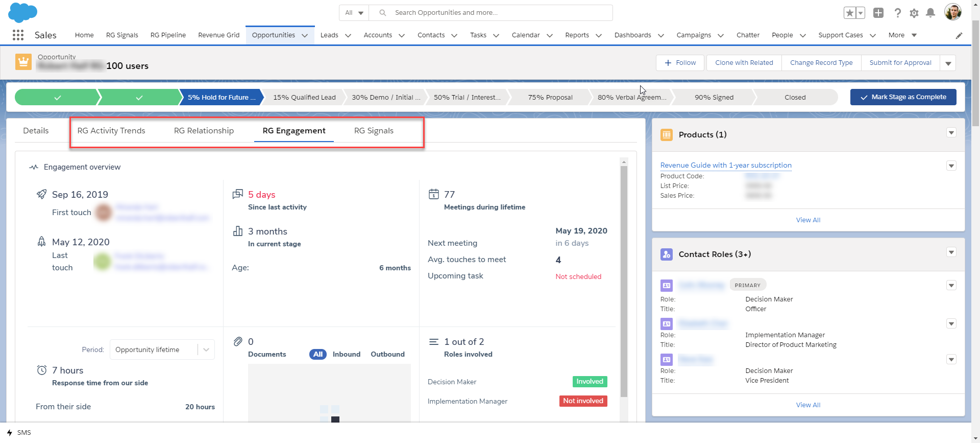
Task: Select the Inbound documents filter
Action: pos(347,354)
